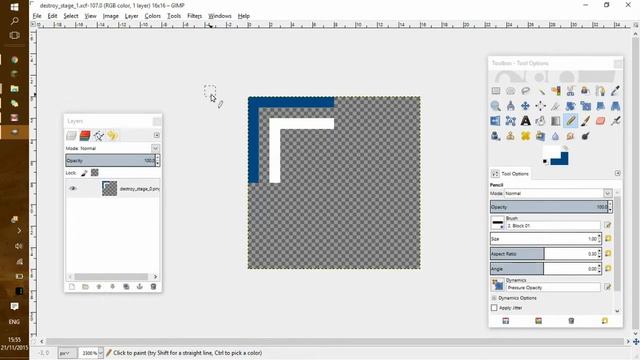Select the Airbrush tool
640x360 pixels.
coord(616,121)
